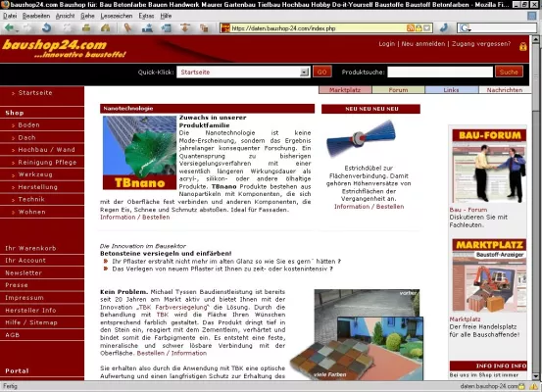This screenshot has width=542, height=392.
Task: Click the padlock icon beside Zugang vergessen
Action: pos(522,46)
